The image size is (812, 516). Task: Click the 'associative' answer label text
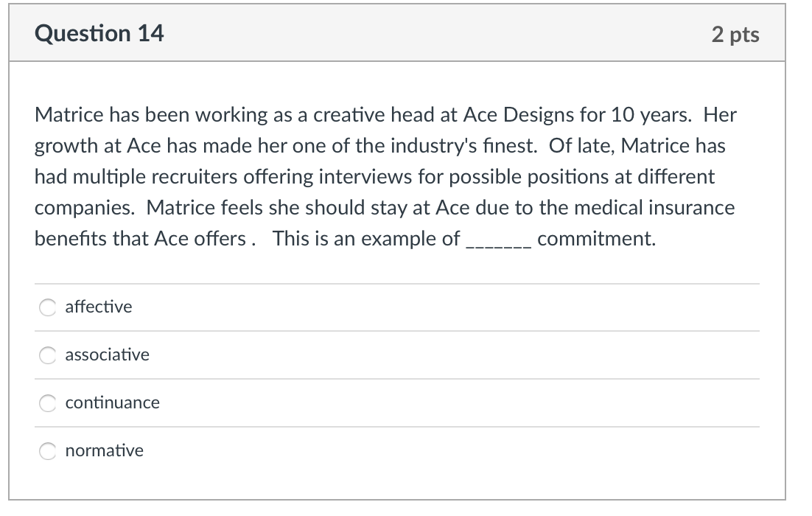point(107,355)
